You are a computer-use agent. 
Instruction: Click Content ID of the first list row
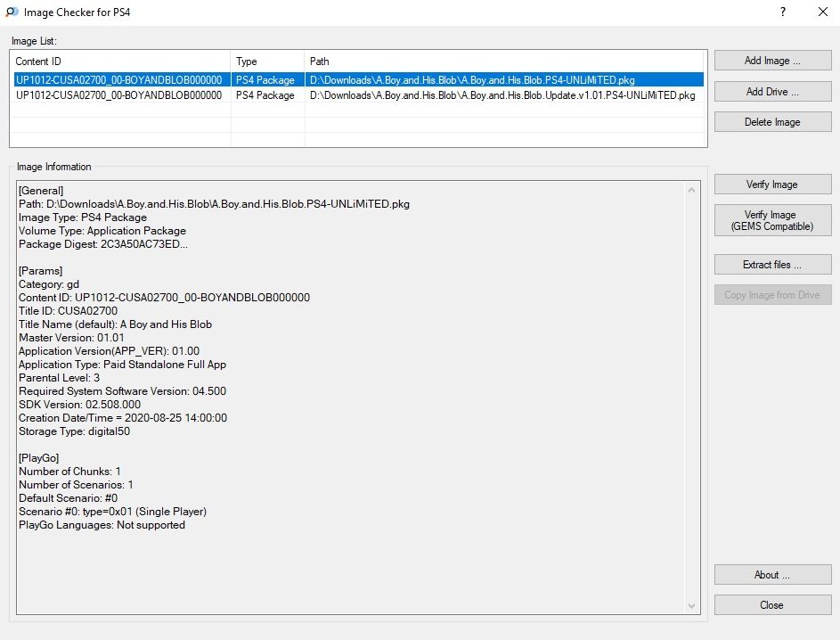pyautogui.click(x=119, y=80)
